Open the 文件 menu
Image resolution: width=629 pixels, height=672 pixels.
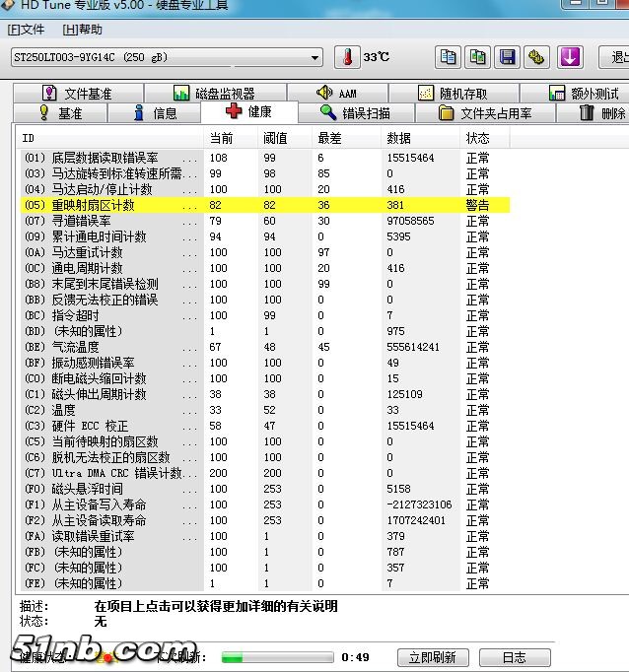27,30
